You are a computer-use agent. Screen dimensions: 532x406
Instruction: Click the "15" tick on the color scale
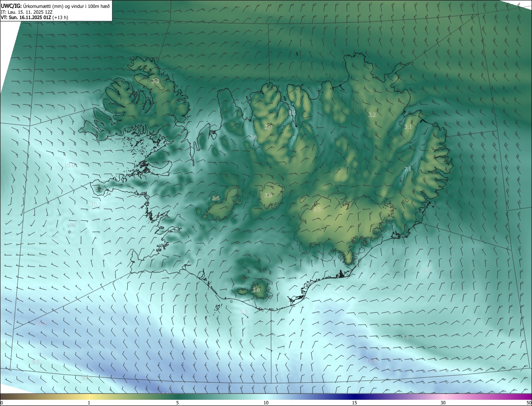355,403
